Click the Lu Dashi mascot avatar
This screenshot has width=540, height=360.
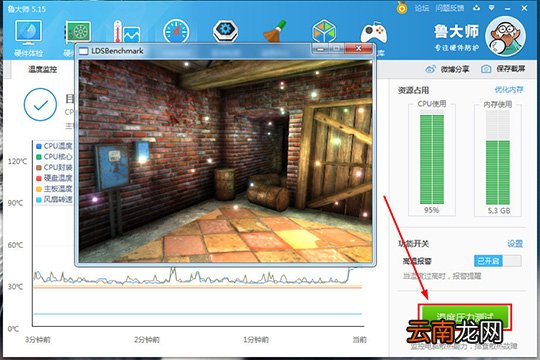click(x=505, y=36)
